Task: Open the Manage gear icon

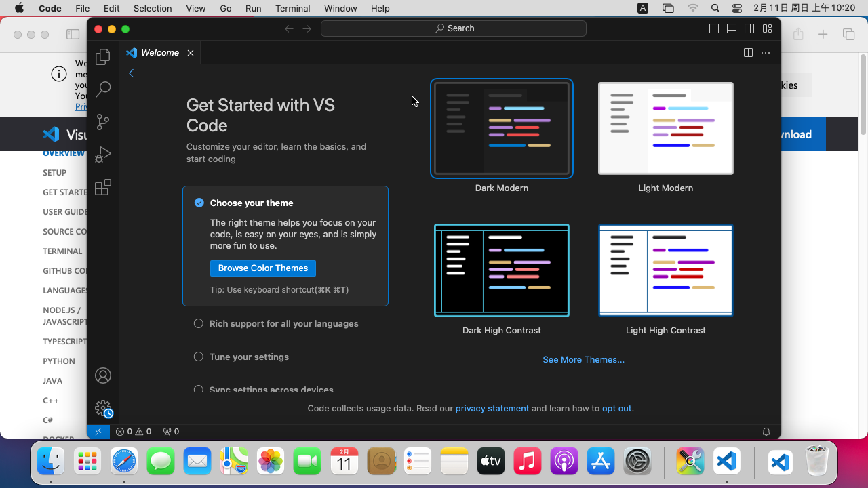Action: pos(103,408)
